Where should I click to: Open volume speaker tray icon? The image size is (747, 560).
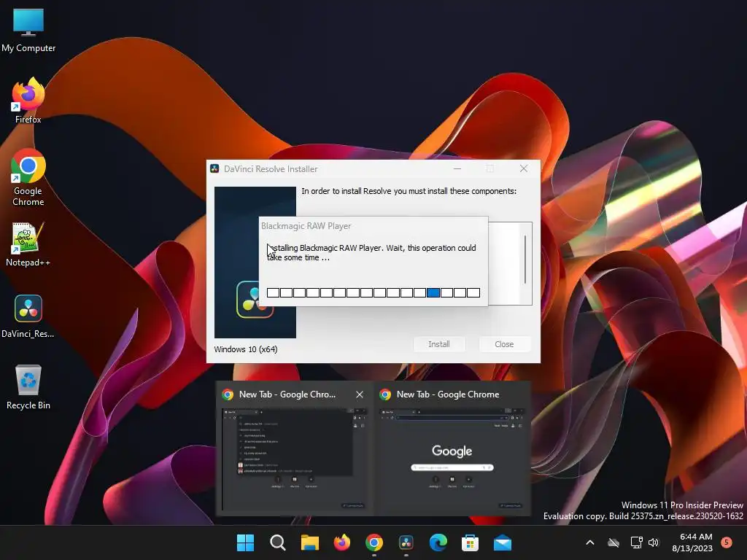click(x=654, y=542)
